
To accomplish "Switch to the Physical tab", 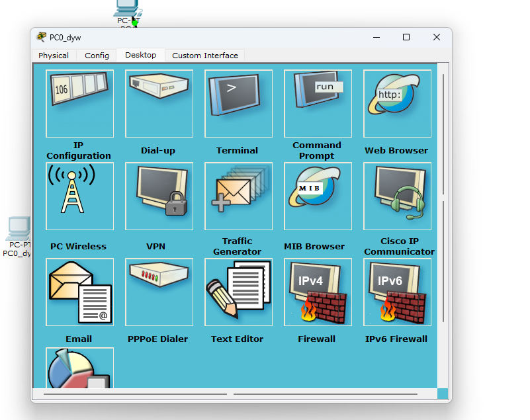I will (54, 56).
